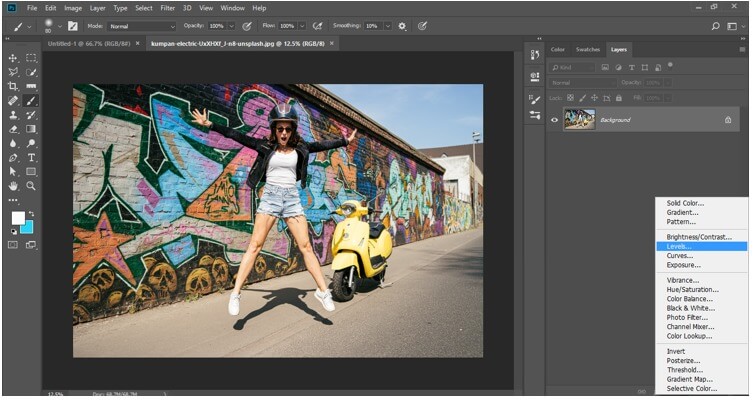The image size is (754, 402).
Task: Open the blending Mode dropdown
Action: coord(142,26)
